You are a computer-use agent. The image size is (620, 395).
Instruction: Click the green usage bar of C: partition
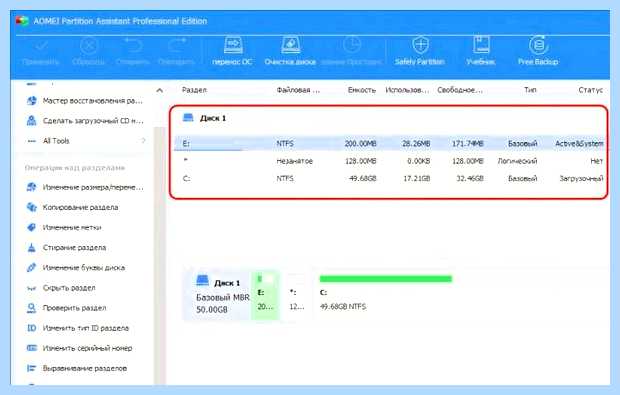386,279
